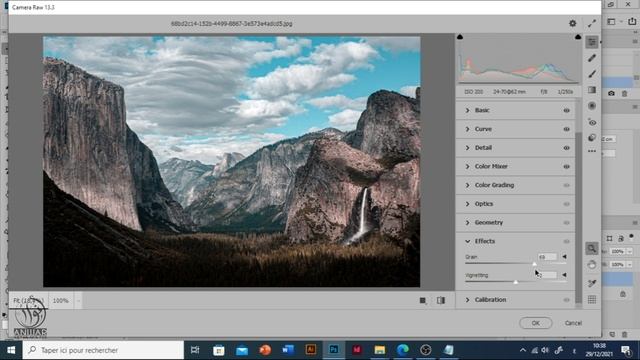The width and height of the screenshot is (640, 360).
Task: Toggle Basic panel visibility eye
Action: click(x=567, y=110)
